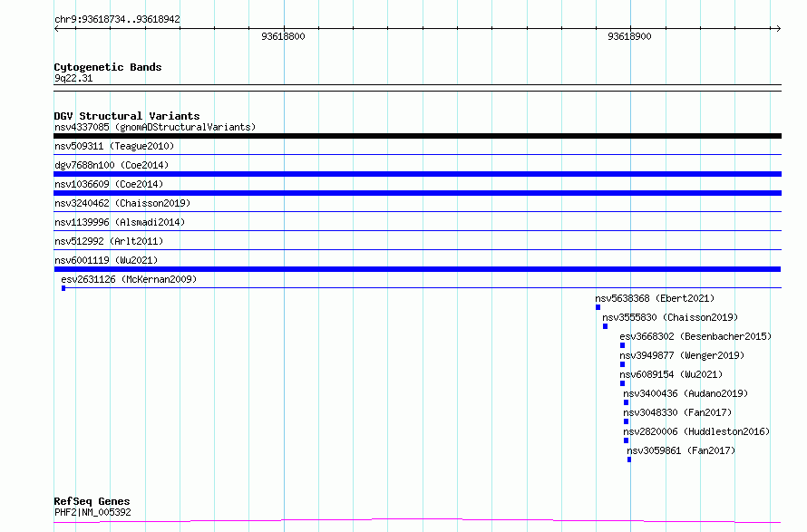The height and width of the screenshot is (532, 807).
Task: Click the blue square marker of esv2631126
Action: (x=63, y=288)
